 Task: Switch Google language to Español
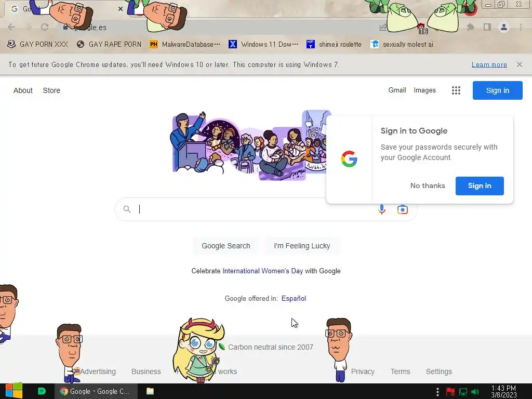[x=294, y=298]
